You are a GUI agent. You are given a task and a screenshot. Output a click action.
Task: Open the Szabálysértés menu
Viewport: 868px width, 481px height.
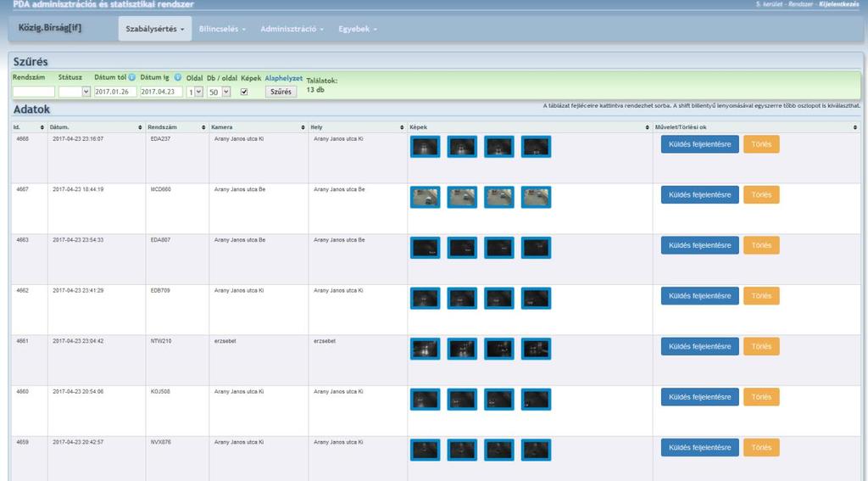pyautogui.click(x=155, y=29)
